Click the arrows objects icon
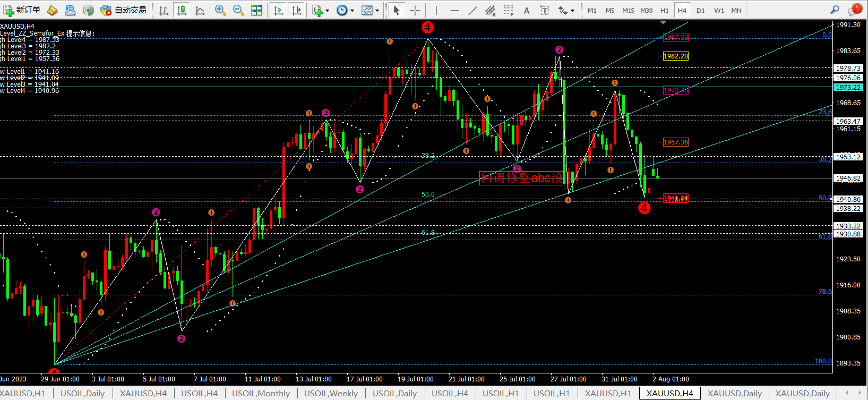The height and width of the screenshot is (400, 868). [x=562, y=10]
